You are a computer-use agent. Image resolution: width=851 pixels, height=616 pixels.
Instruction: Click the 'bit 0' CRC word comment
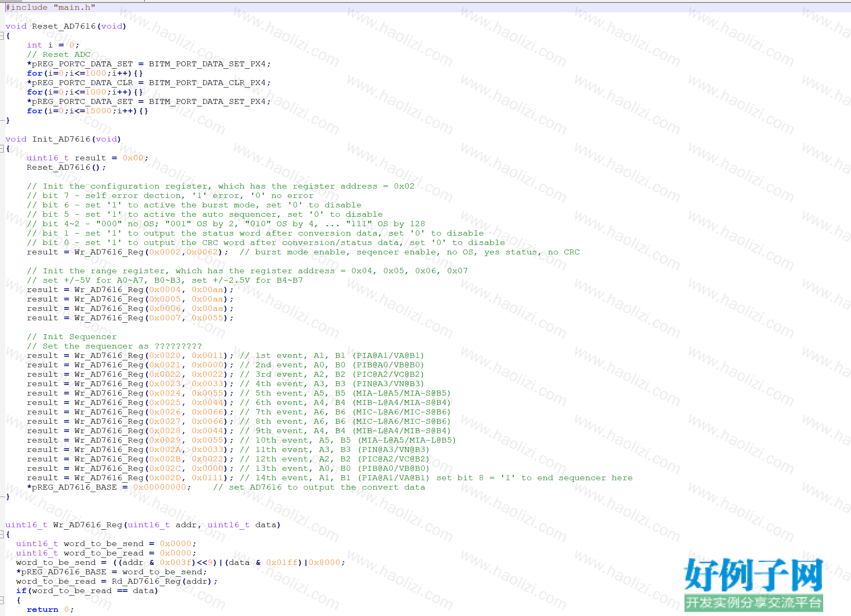click(x=266, y=243)
